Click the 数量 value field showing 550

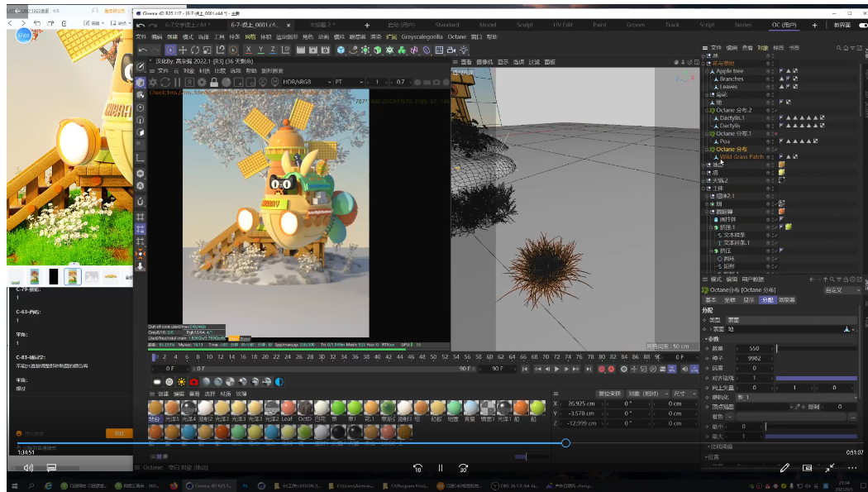754,349
